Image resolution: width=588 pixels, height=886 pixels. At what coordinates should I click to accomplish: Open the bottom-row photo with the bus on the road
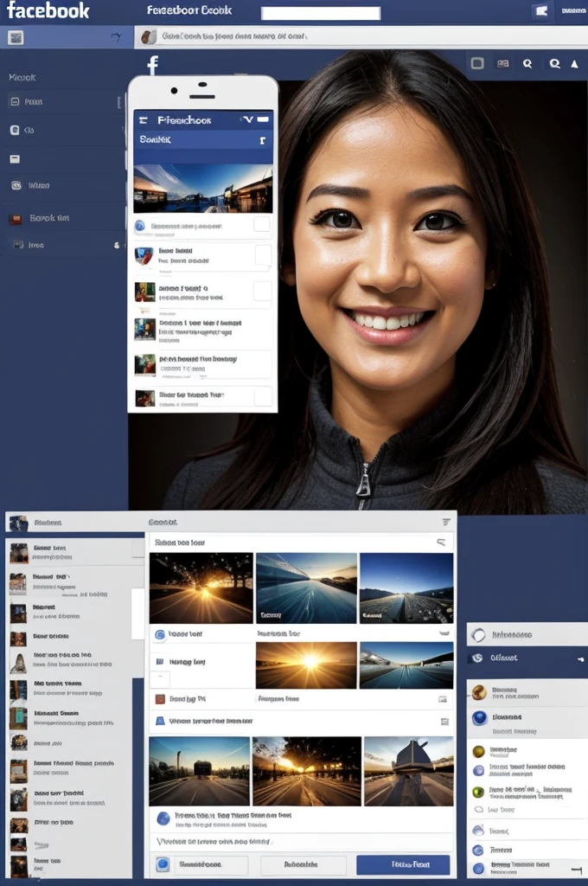click(x=199, y=771)
